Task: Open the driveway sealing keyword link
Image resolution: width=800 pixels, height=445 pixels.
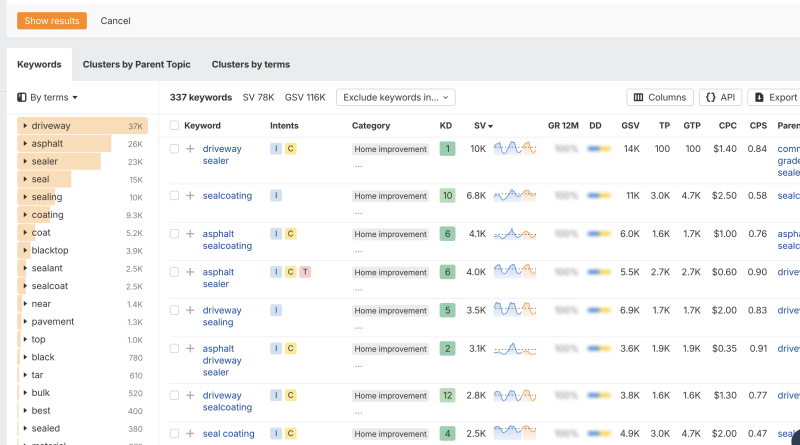Action: 221,316
